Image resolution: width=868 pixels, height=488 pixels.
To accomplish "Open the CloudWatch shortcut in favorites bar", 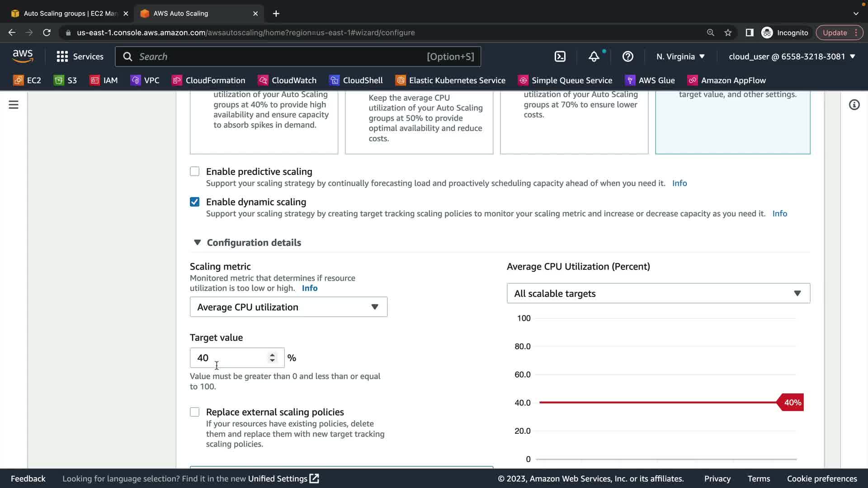I will tap(287, 80).
